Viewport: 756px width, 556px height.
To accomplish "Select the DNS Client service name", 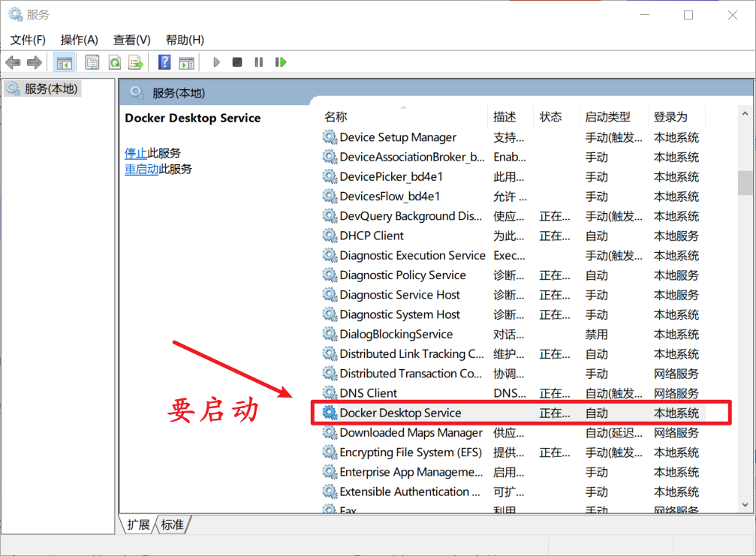I will coord(368,393).
